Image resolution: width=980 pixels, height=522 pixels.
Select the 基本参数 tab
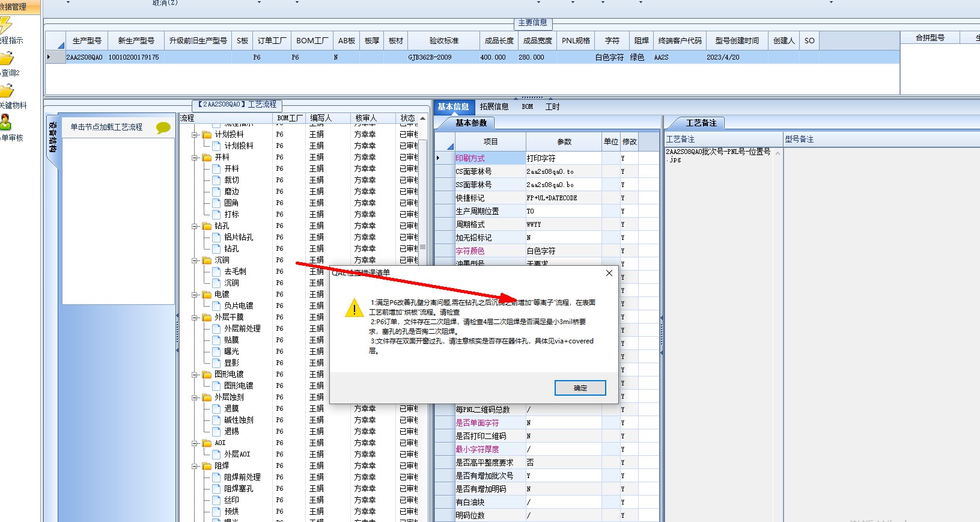pos(471,123)
